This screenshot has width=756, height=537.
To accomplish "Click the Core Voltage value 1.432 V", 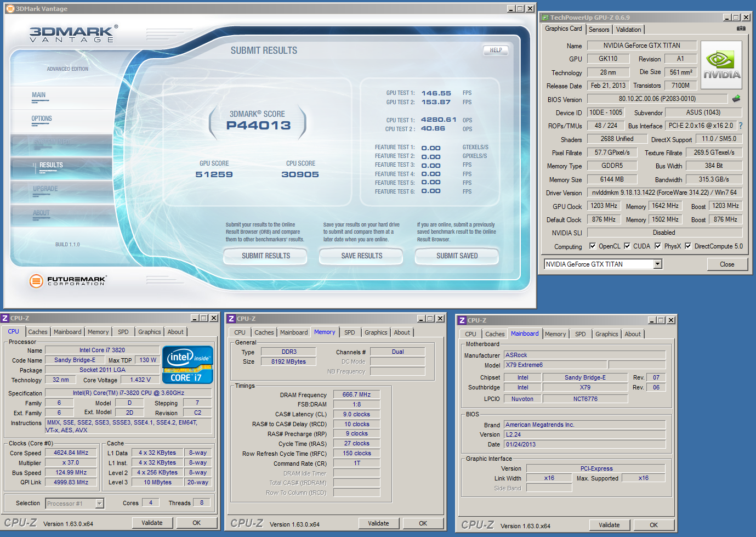I will tap(140, 380).
